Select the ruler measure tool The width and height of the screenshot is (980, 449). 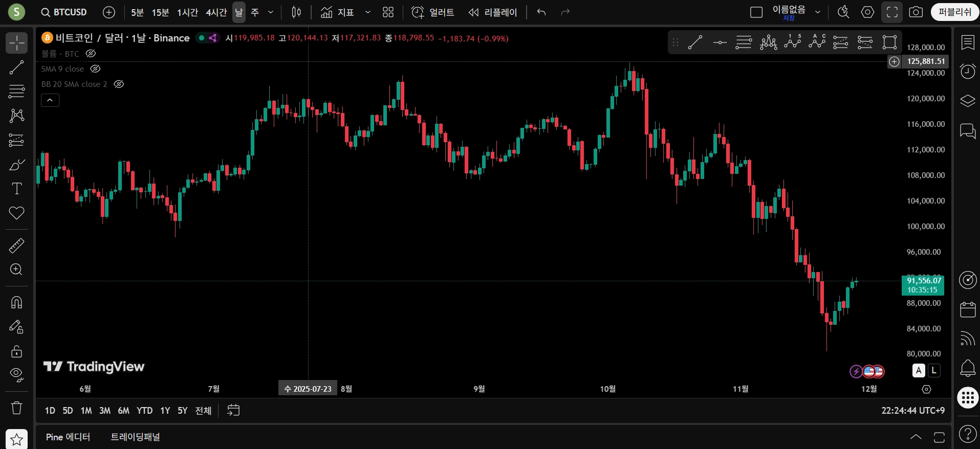pos(16,245)
